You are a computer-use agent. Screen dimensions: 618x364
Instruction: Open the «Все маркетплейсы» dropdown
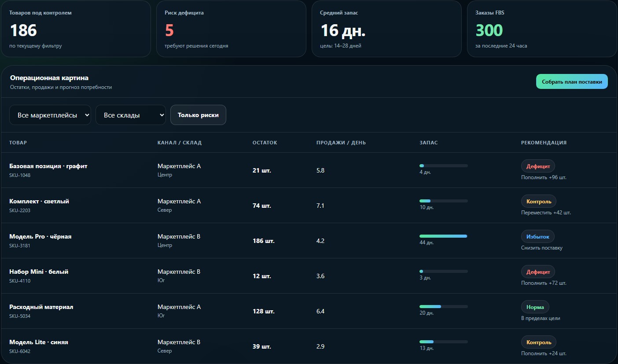click(50, 115)
